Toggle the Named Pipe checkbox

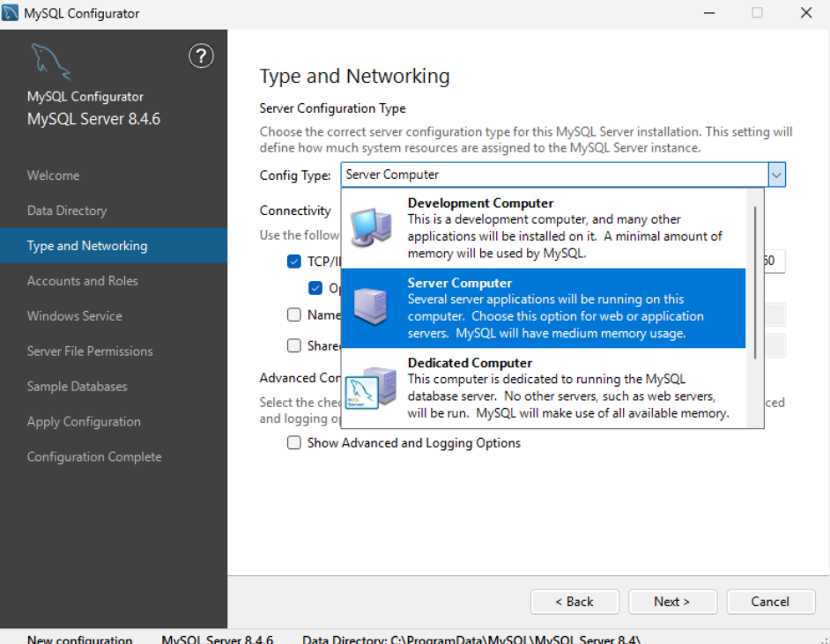click(x=294, y=315)
